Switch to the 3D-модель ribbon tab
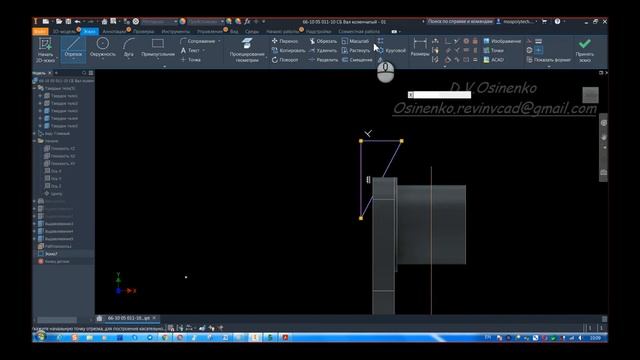This screenshot has height=360, width=640. pos(64,31)
